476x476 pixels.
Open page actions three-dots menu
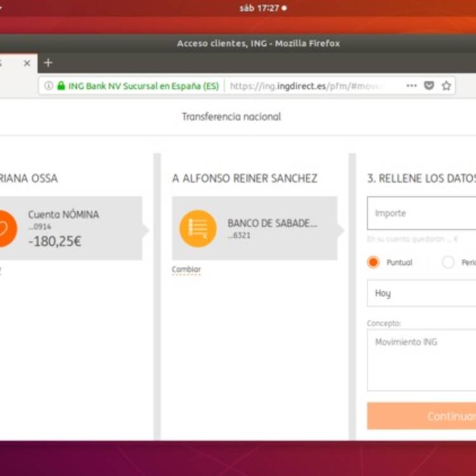(411, 86)
